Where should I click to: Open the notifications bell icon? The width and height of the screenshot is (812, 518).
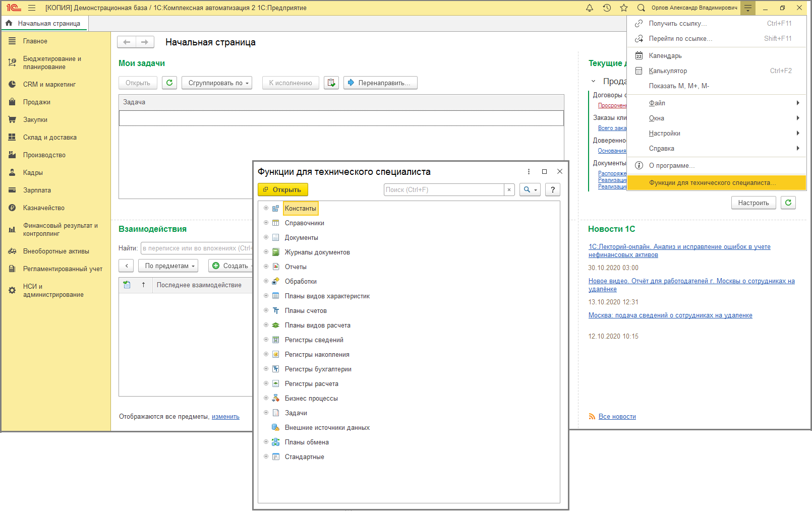pos(589,8)
